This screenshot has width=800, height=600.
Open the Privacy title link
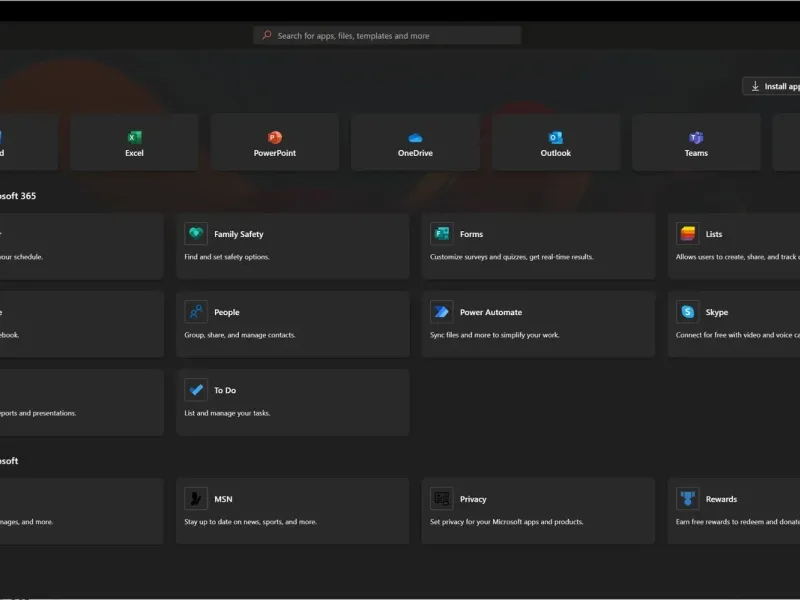pyautogui.click(x=473, y=499)
